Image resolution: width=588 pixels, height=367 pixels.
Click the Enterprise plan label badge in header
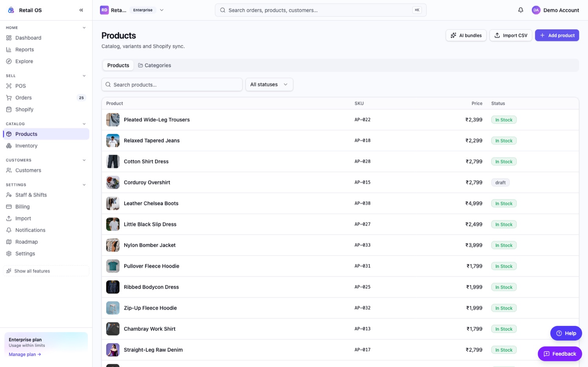143,10
